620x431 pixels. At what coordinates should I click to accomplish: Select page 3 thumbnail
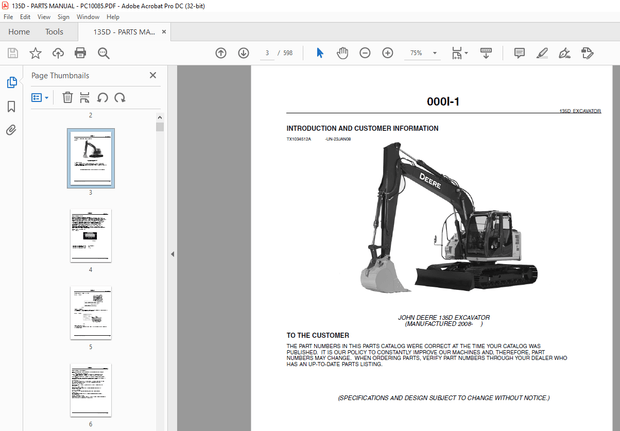coord(91,158)
